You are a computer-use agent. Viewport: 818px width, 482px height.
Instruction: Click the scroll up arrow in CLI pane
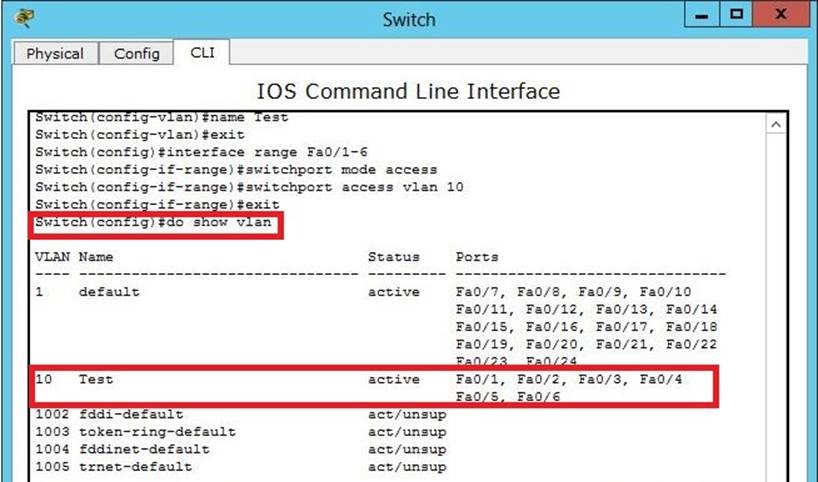(x=776, y=124)
